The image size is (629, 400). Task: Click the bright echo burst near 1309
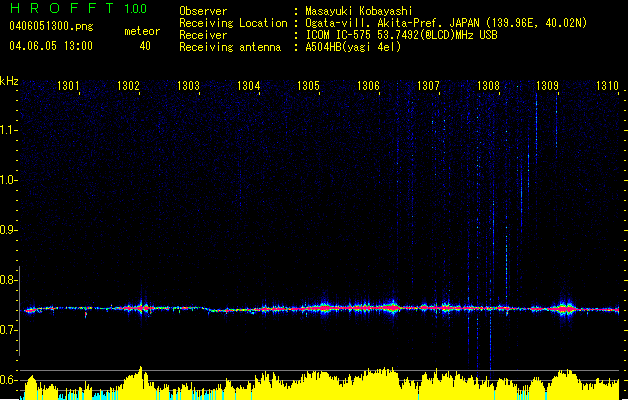coord(565,309)
